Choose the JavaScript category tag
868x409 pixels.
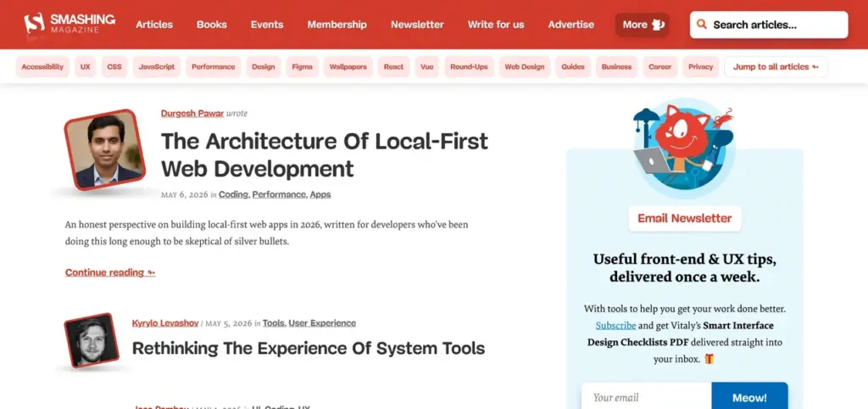[x=157, y=66]
